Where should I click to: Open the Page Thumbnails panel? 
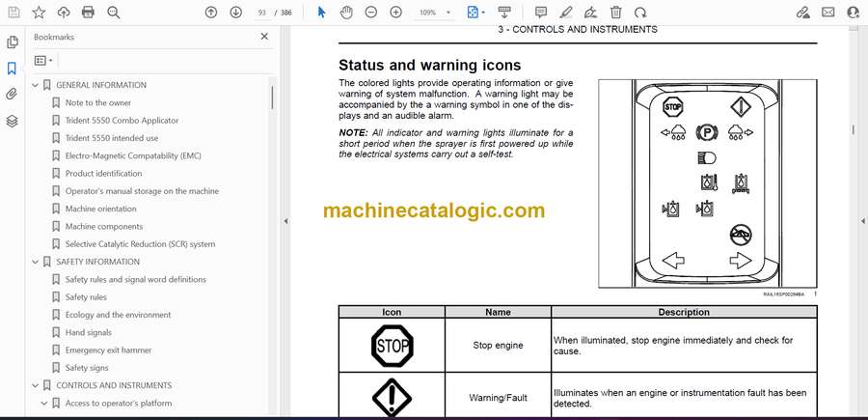12,42
